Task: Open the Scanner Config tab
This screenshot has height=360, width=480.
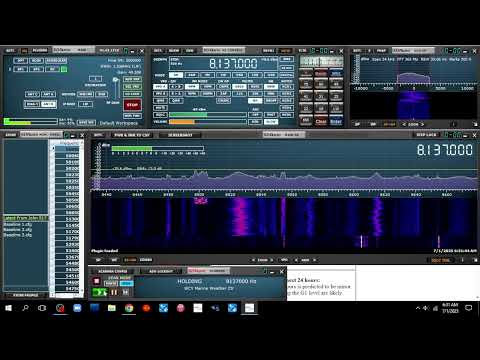Action: [x=113, y=271]
